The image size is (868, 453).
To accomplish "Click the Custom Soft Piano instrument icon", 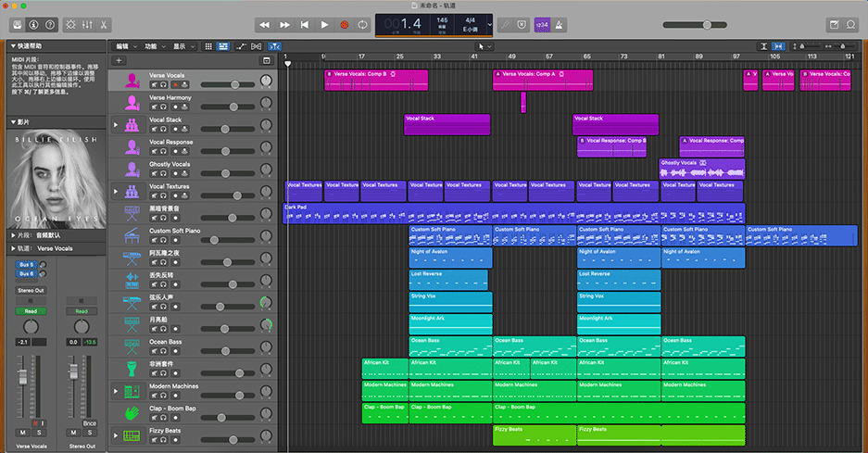I will tap(132, 235).
